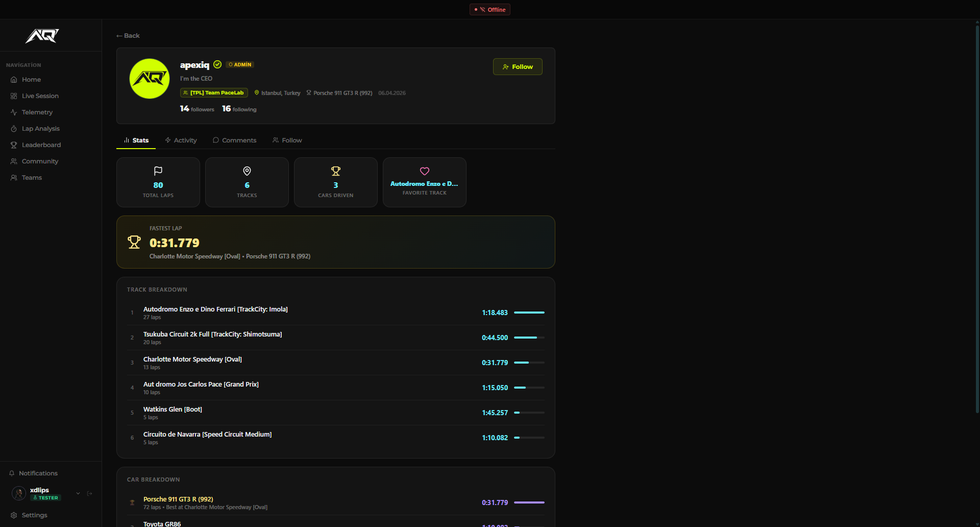Viewport: 980px width, 527px height.
Task: Click the Tracks stat card
Action: click(x=247, y=182)
